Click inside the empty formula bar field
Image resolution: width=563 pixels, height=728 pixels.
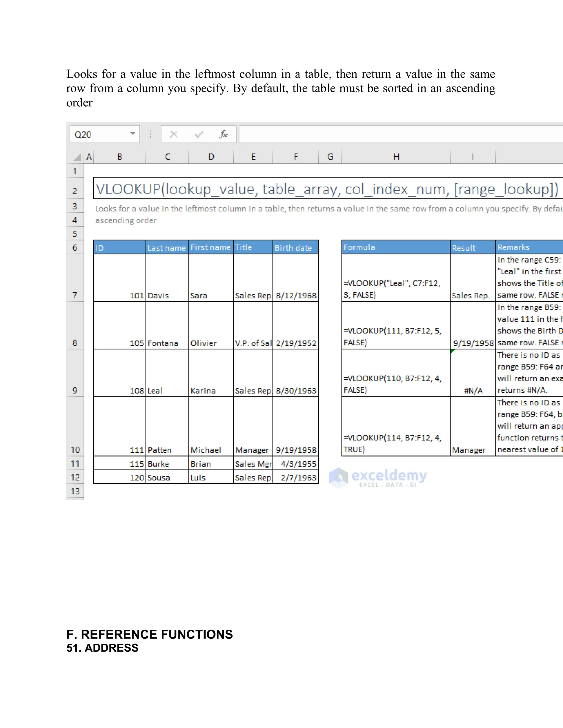[x=401, y=134]
